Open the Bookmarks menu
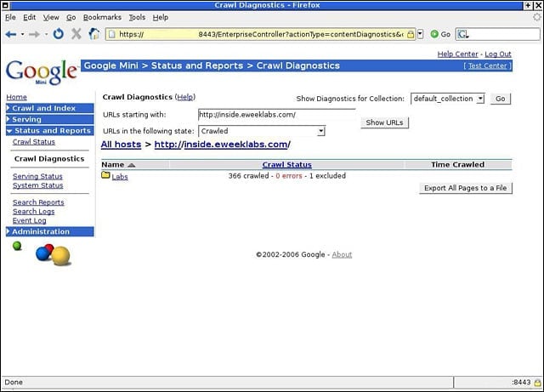Screen dimensions: 544x392 click(102, 17)
